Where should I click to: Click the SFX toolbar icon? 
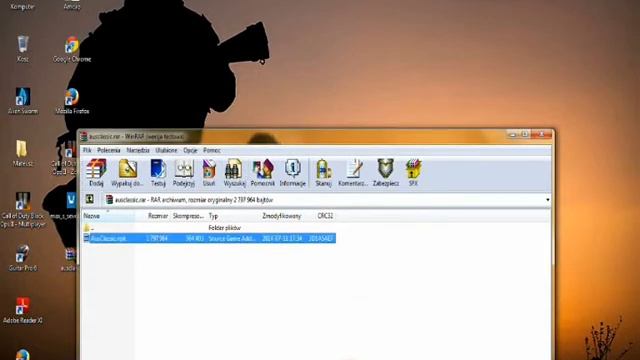(413, 173)
